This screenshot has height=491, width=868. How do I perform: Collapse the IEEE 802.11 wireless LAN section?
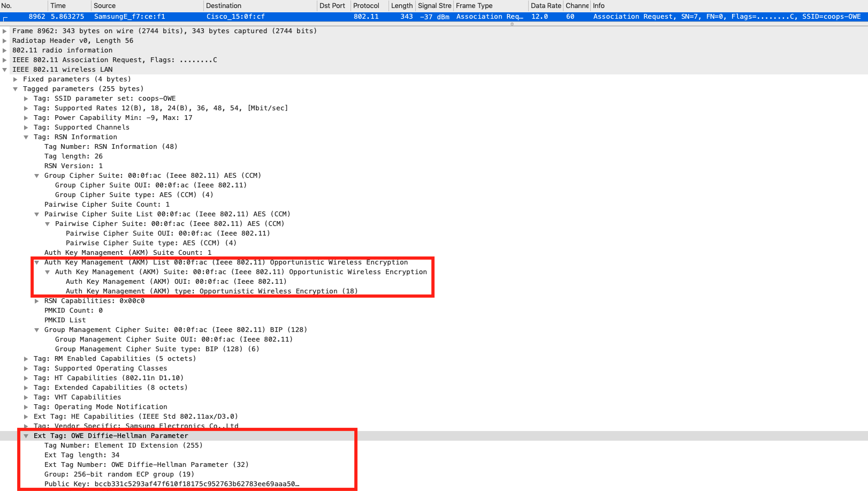5,70
